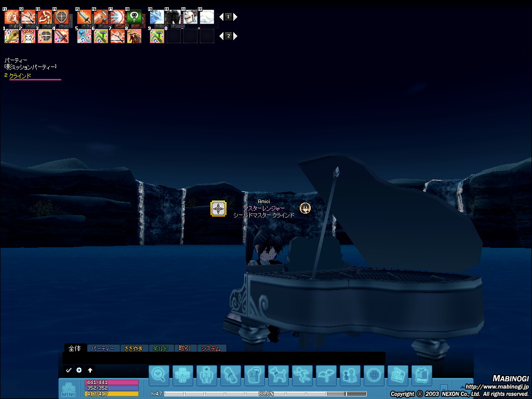Trigger the sleeping rest skill in slot 2
The image size is (532, 399).
click(28, 36)
